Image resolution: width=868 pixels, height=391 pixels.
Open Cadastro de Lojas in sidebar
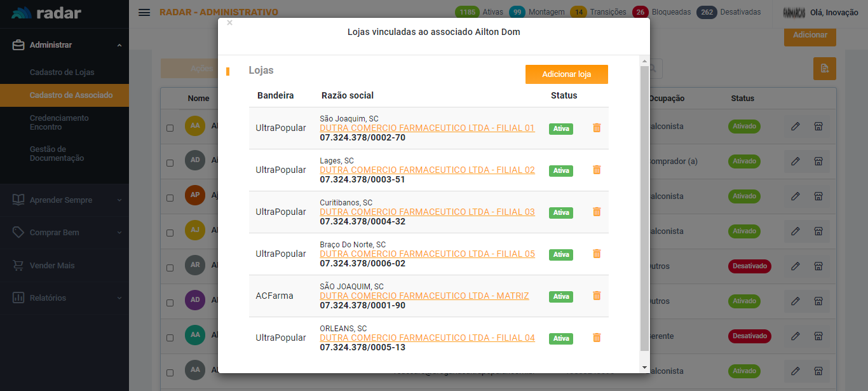click(x=62, y=72)
